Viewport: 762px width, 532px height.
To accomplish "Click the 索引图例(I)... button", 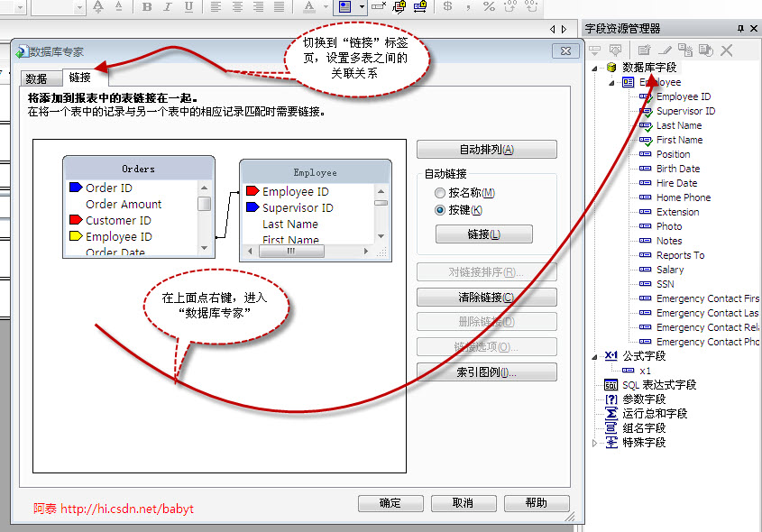I will pyautogui.click(x=487, y=372).
